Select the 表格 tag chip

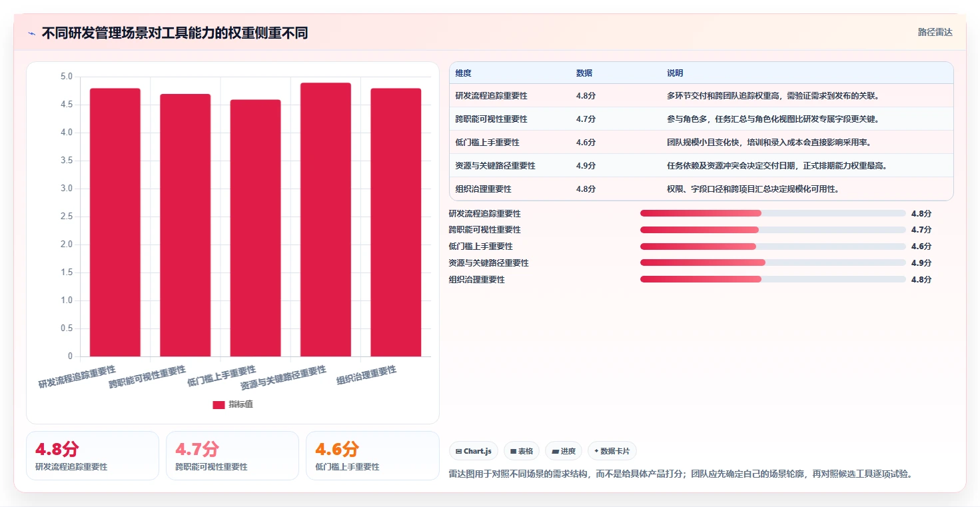[522, 451]
